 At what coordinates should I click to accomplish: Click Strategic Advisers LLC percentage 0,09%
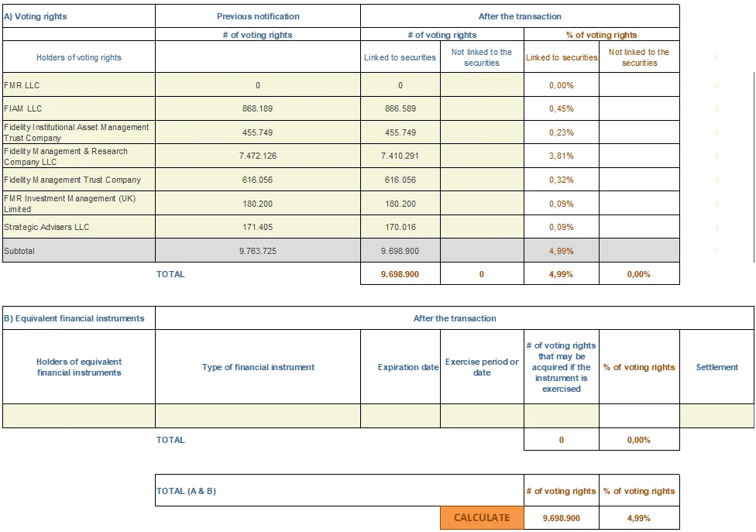[x=562, y=226]
